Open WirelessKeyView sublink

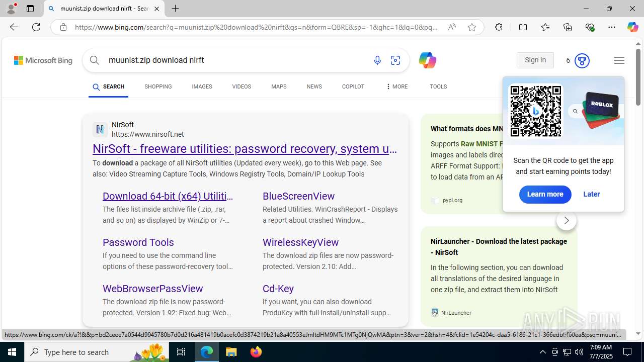pyautogui.click(x=300, y=242)
